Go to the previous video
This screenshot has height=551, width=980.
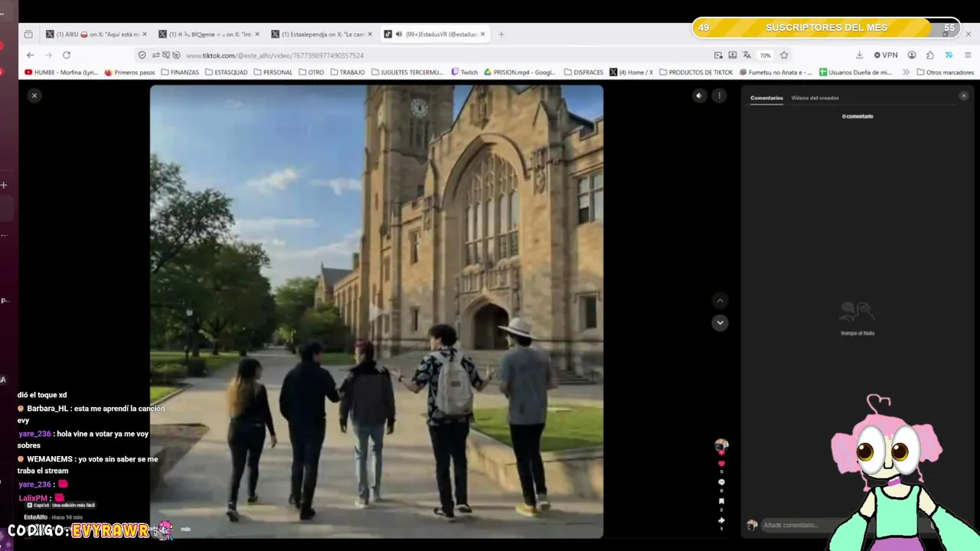[720, 300]
